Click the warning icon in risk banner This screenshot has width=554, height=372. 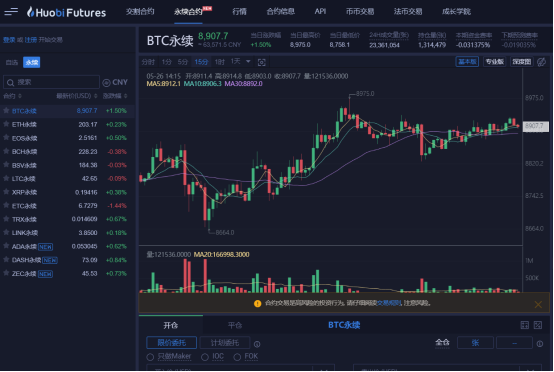coord(258,303)
